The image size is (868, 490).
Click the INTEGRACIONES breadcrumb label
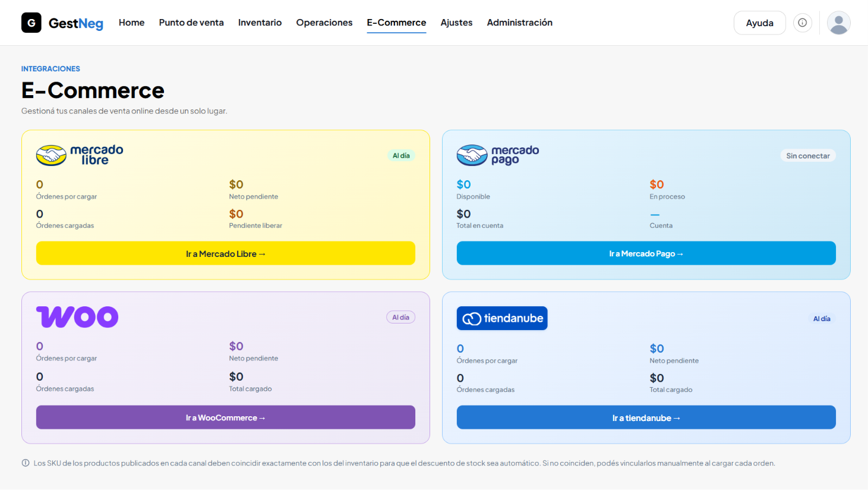(50, 69)
